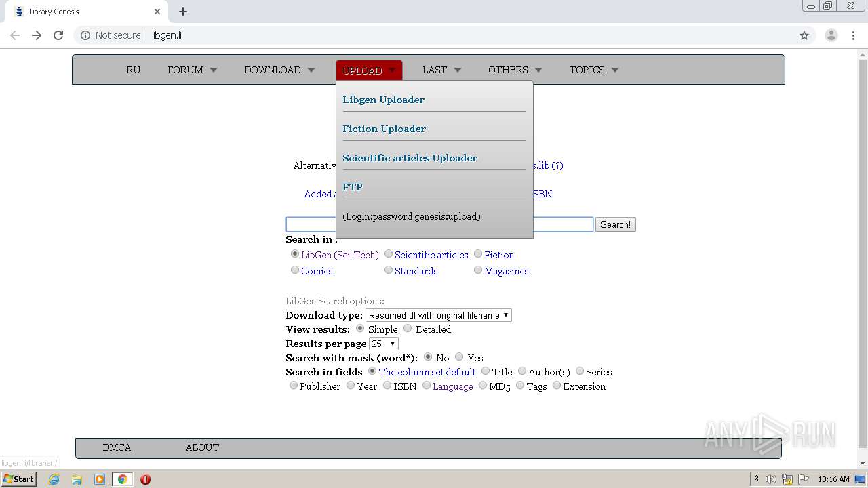Click the Chrome taskbar icon

[123, 479]
